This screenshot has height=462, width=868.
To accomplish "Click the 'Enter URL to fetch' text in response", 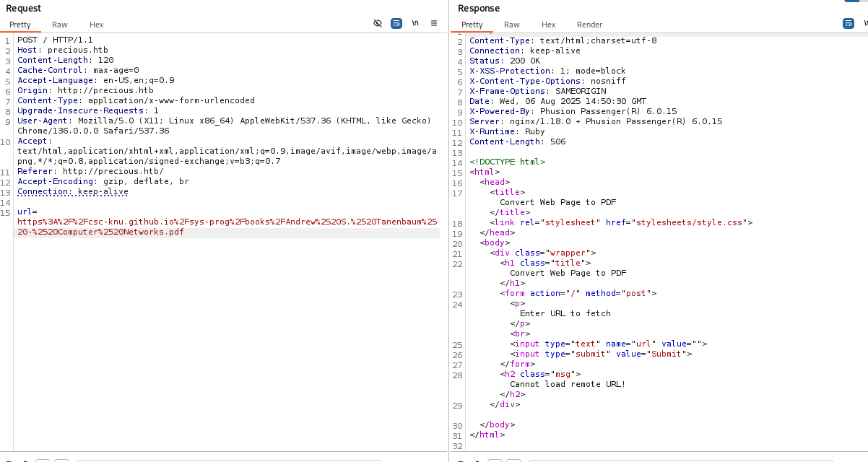I will [565, 313].
